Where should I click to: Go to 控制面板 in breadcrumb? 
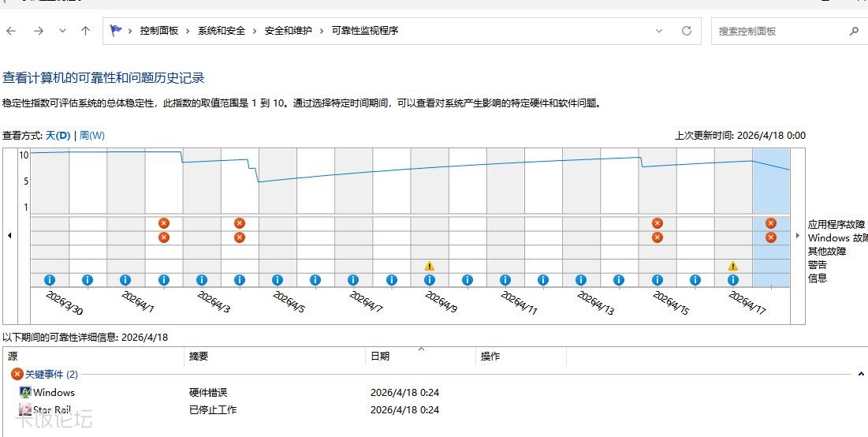pos(159,31)
